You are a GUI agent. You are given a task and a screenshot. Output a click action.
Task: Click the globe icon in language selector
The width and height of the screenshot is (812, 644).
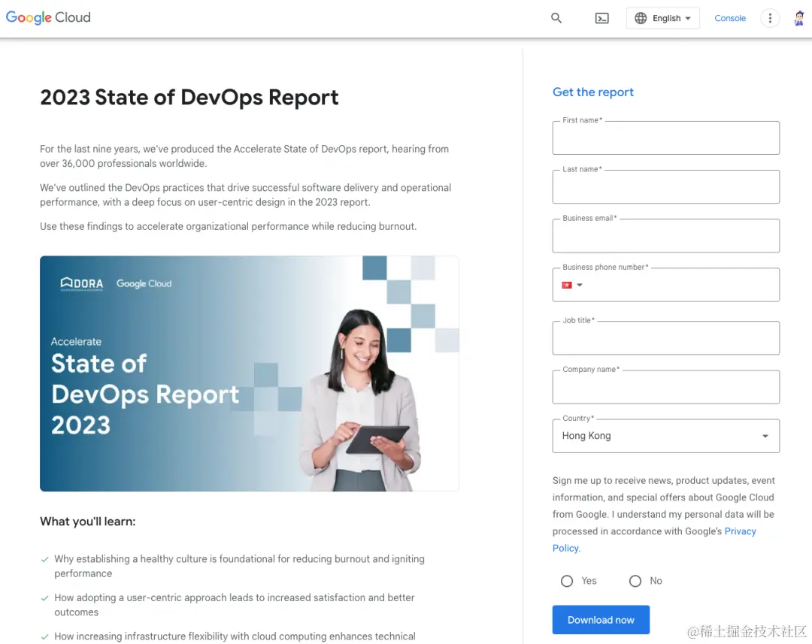[x=641, y=18]
